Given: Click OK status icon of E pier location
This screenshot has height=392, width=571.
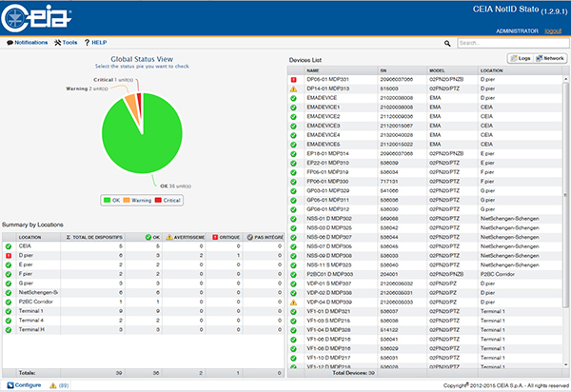Looking at the screenshot, I should 9,265.
